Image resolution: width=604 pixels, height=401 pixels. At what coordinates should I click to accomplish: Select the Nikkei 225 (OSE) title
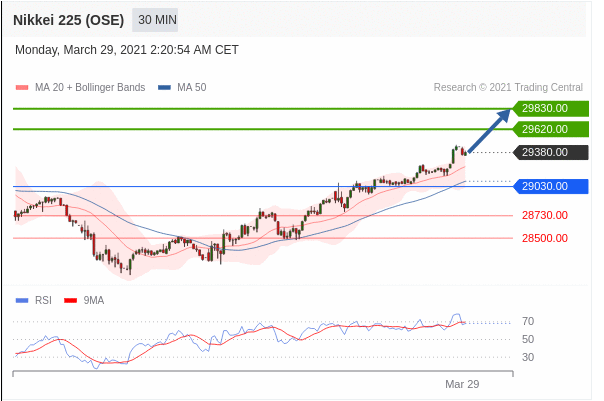pos(69,20)
